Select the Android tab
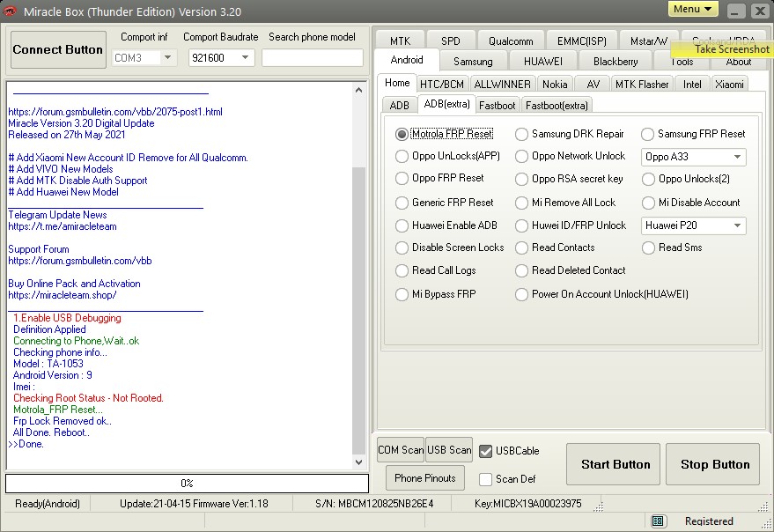774x532 pixels. pyautogui.click(x=407, y=60)
